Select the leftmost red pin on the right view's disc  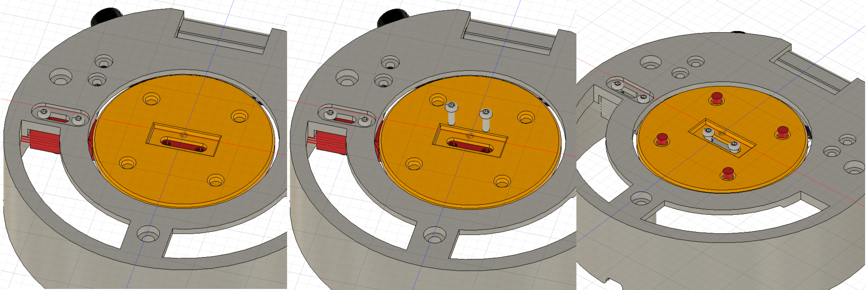[662, 139]
